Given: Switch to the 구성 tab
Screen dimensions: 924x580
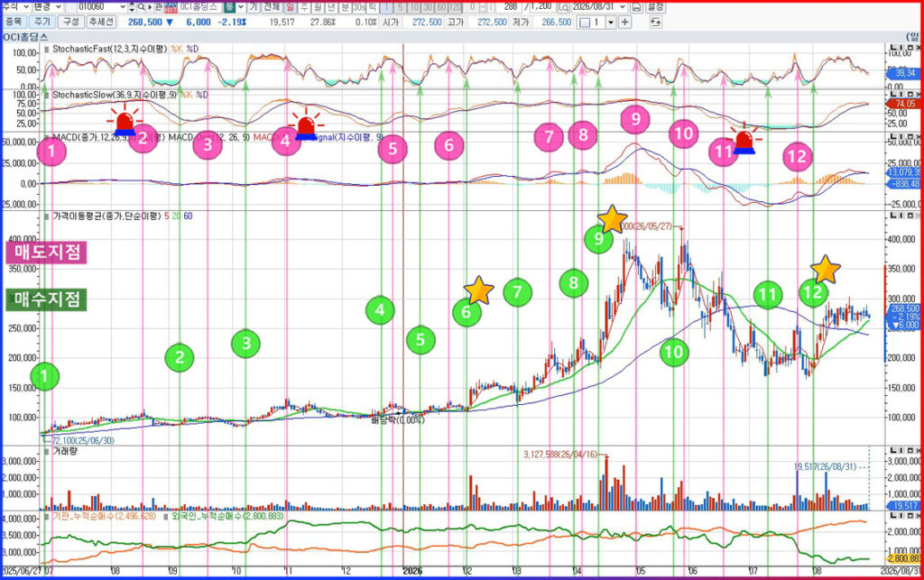Looking at the screenshot, I should click(x=70, y=22).
